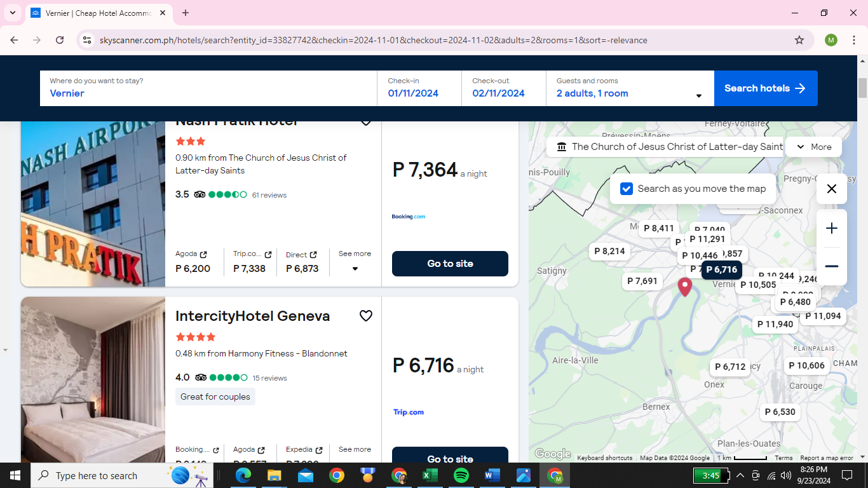Click the destination field showing Vernier

tap(208, 88)
